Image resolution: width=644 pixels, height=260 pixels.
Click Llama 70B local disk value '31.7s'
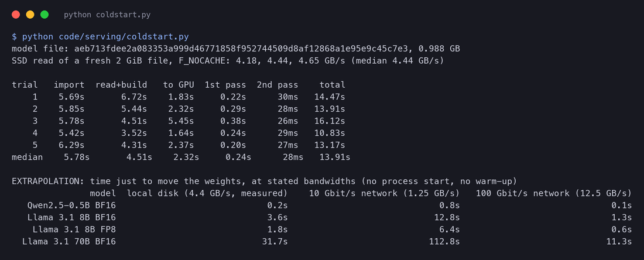click(275, 241)
